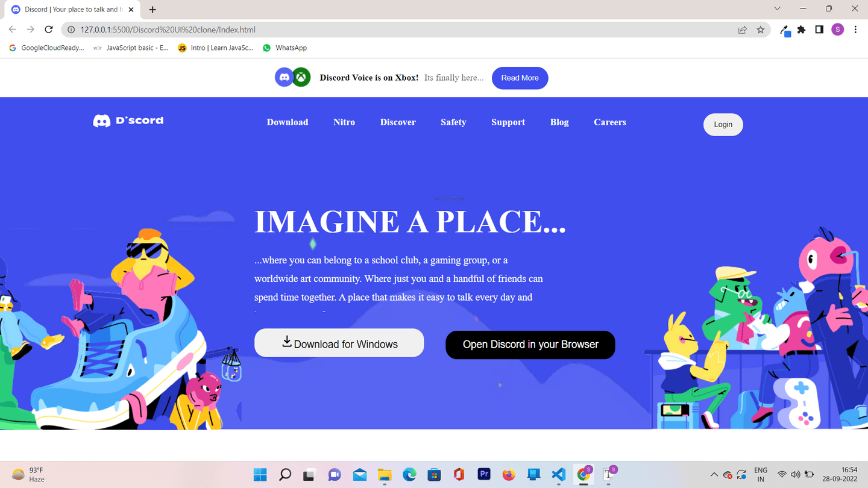Viewport: 868px width, 488px height.
Task: Open the weather widget on taskbar
Action: point(28,475)
